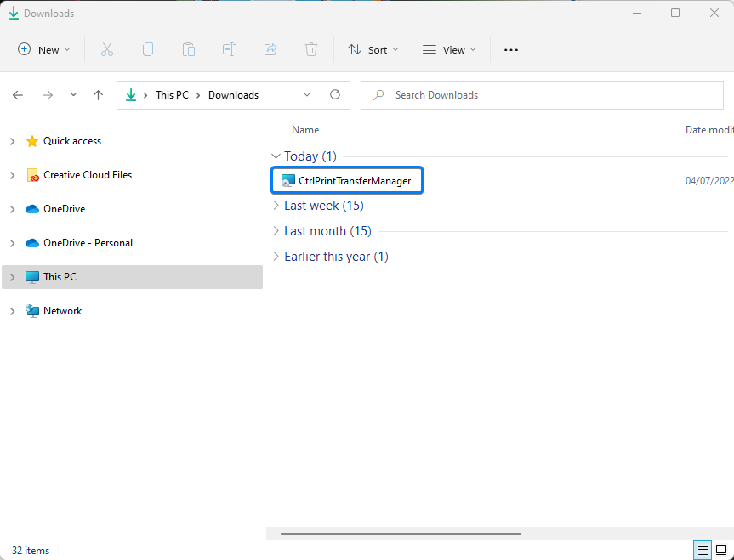Click the Paste clipboard icon
Viewport: 734px width, 560px height.
189,49
